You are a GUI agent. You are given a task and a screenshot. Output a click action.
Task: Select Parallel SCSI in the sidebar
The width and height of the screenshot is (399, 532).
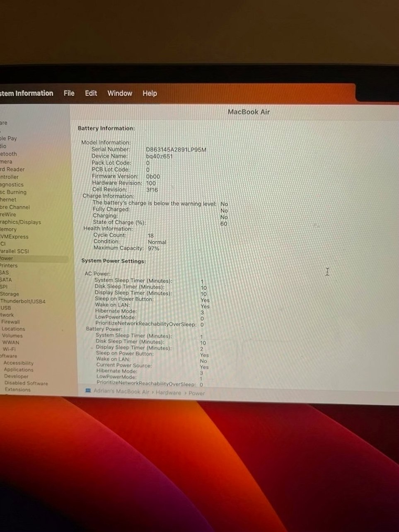pyautogui.click(x=15, y=251)
